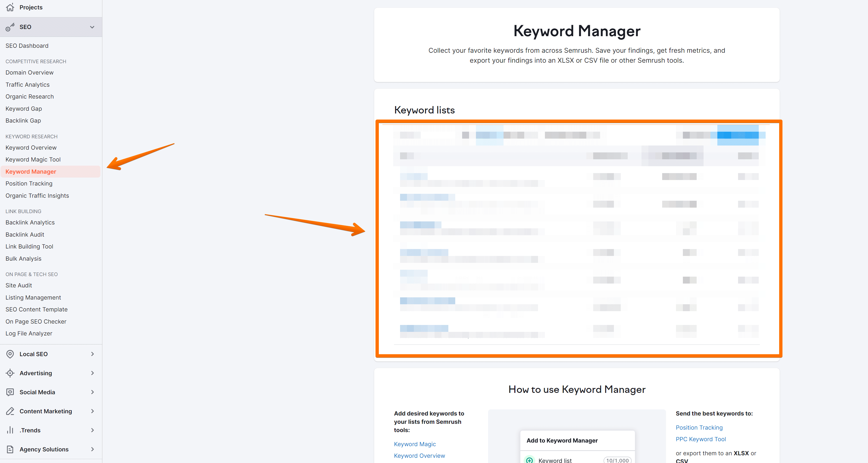
Task: Click the Content Marketing pencil icon
Action: pyautogui.click(x=10, y=411)
